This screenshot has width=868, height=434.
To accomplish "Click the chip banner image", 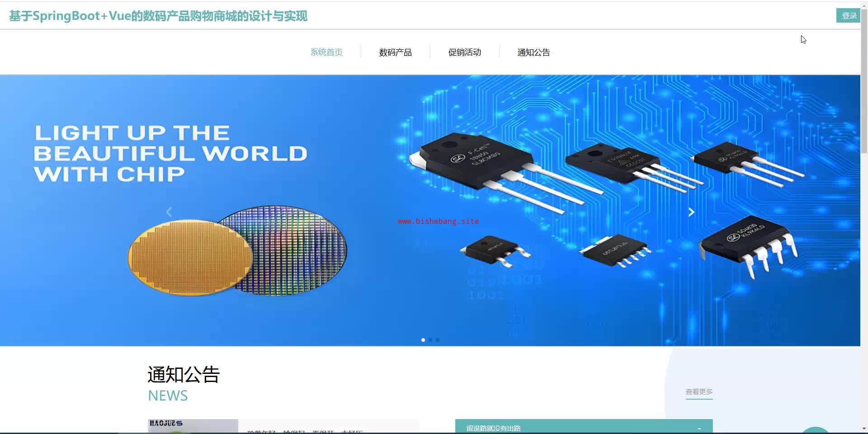I will pyautogui.click(x=430, y=210).
